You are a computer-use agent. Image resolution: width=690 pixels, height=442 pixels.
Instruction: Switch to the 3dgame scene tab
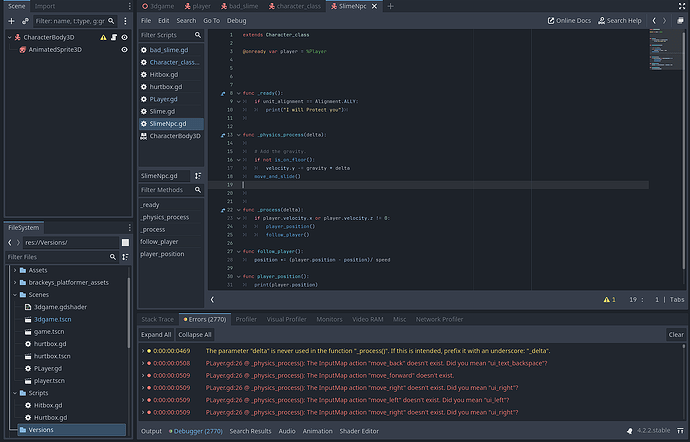(158, 6)
